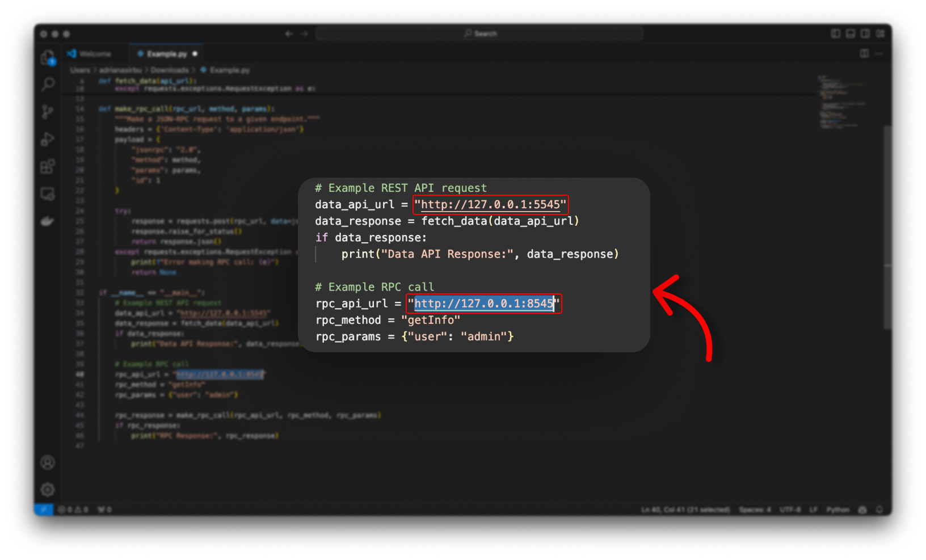Toggle the bottom panel layout icon

[851, 33]
